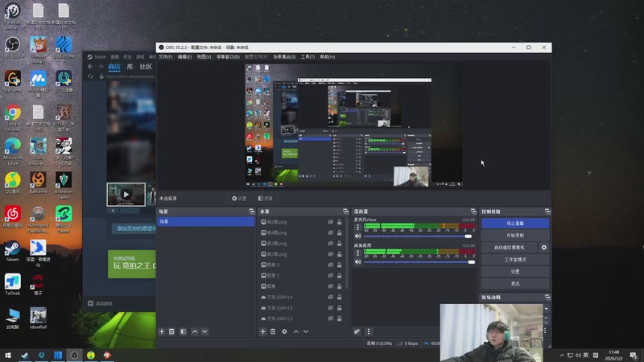The width and height of the screenshot is (644, 362).
Task: Pop out the Audio Mixer (混音器) dock
Action: [473, 212]
